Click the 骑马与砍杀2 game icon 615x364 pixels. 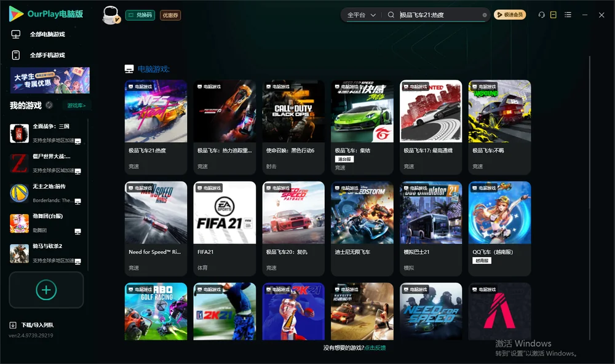coord(19,253)
